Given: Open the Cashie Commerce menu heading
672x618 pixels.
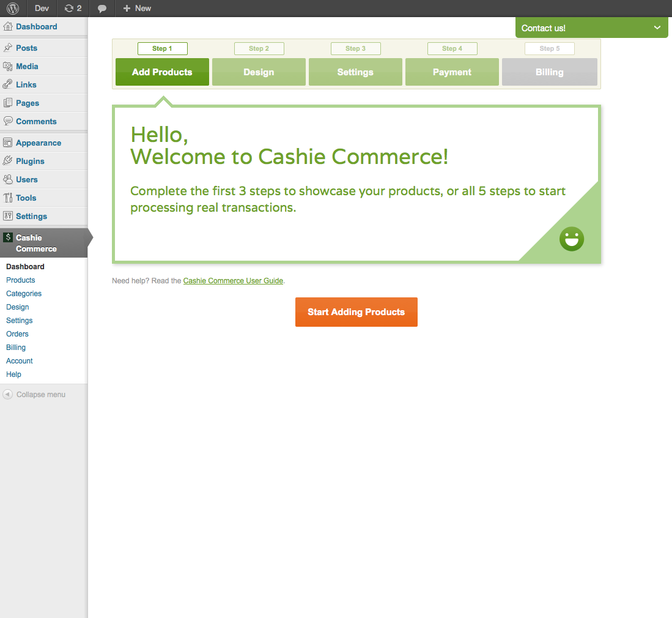Looking at the screenshot, I should point(37,243).
